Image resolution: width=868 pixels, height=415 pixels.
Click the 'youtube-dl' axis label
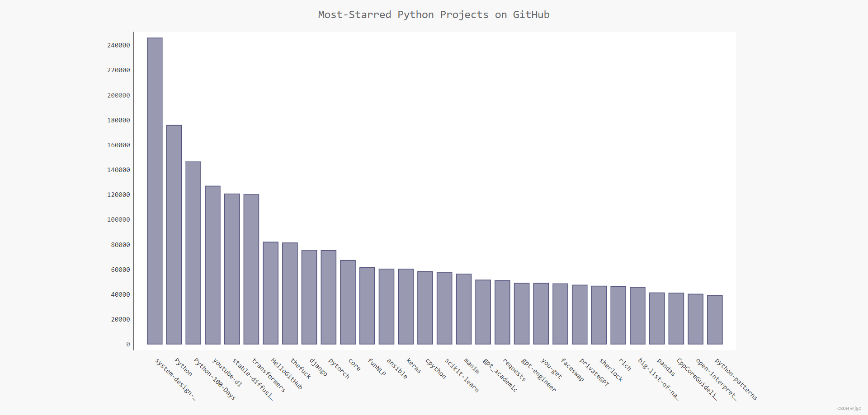tap(227, 373)
